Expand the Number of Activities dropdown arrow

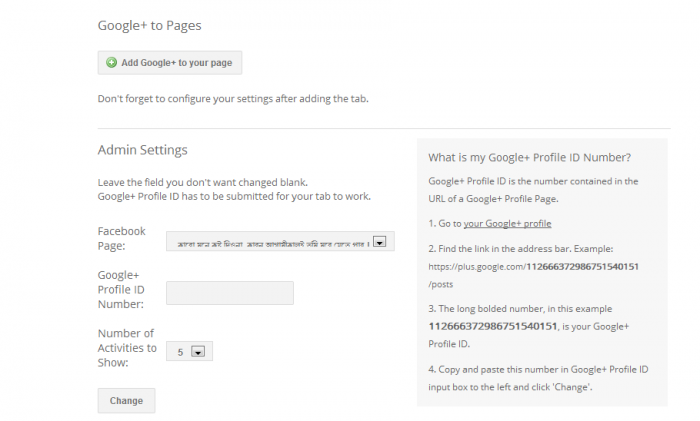(198, 351)
